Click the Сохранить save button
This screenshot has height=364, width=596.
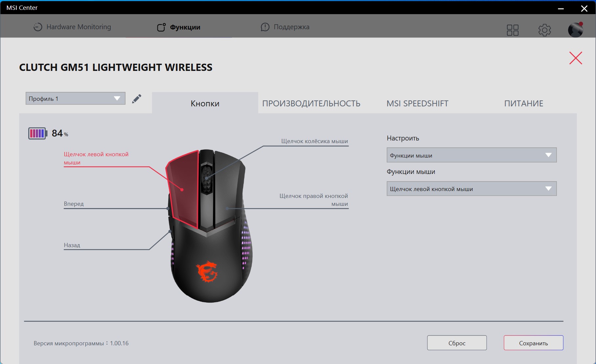click(x=533, y=343)
